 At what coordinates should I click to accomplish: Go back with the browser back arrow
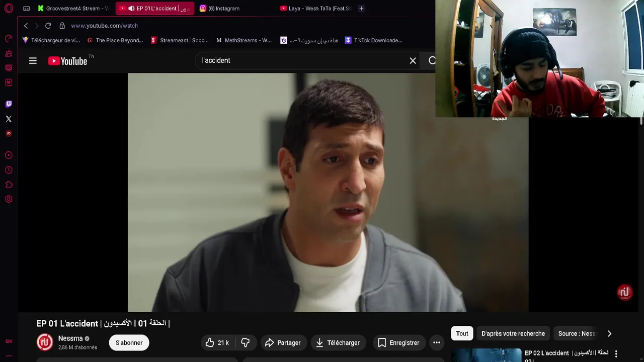pyautogui.click(x=26, y=26)
